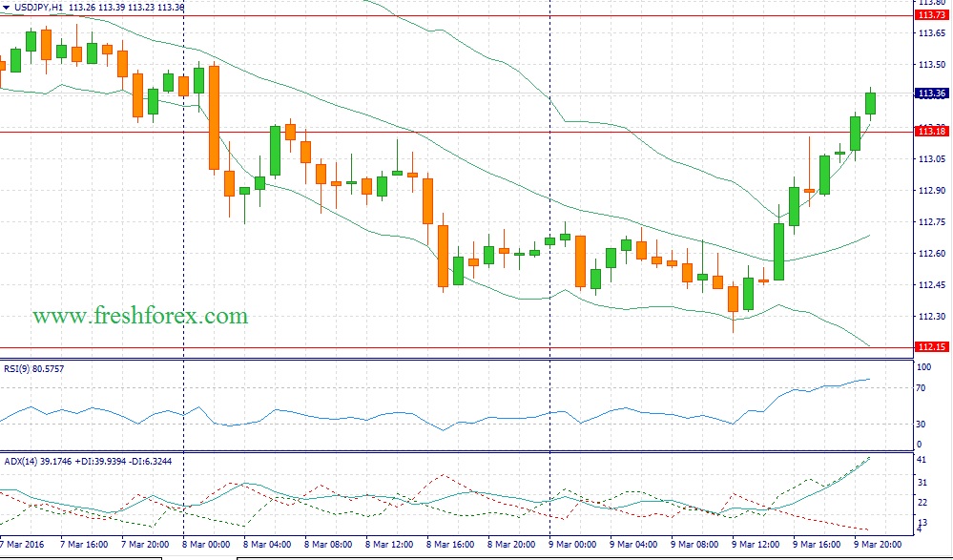The image size is (953, 560).
Task: Select the large orange candle at 8 Mar 00:00
Action: pyautogui.click(x=214, y=116)
